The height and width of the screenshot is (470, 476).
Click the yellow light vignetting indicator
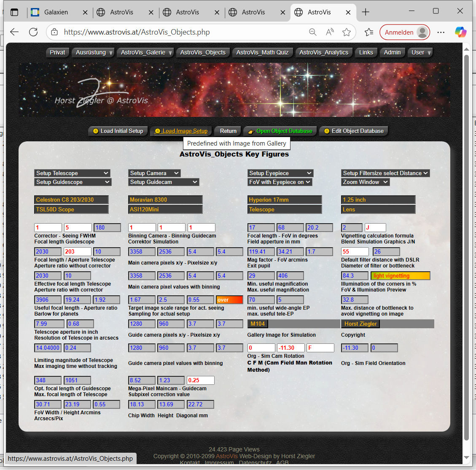(x=400, y=276)
